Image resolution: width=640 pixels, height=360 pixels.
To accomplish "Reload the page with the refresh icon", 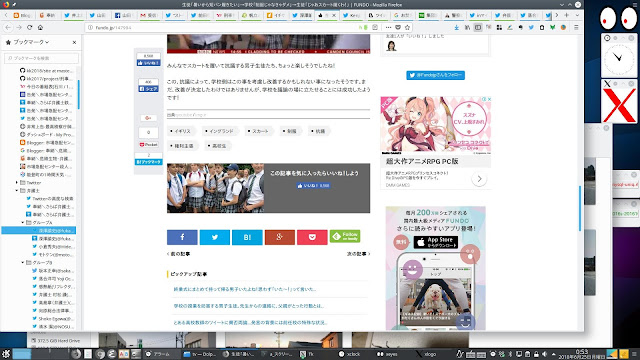I will click(x=29, y=27).
